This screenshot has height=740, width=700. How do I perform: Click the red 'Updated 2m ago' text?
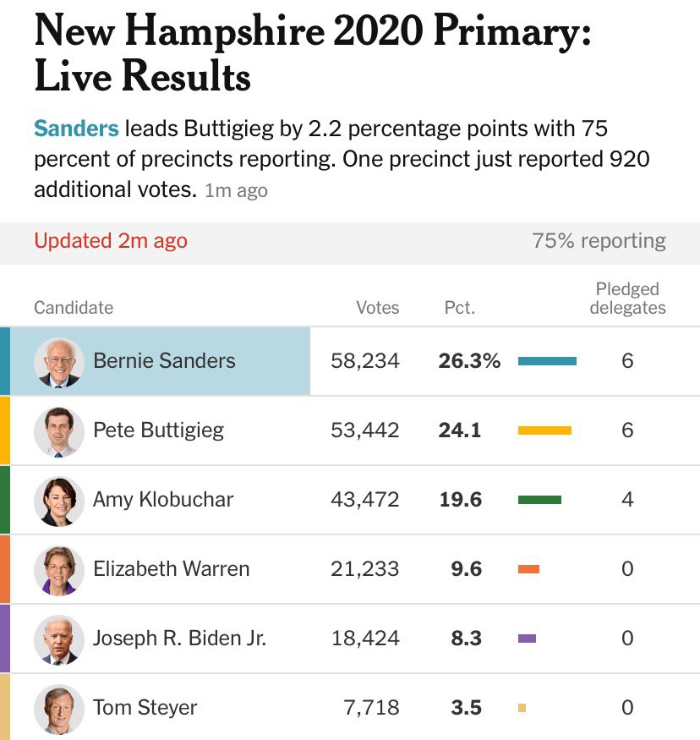(111, 241)
